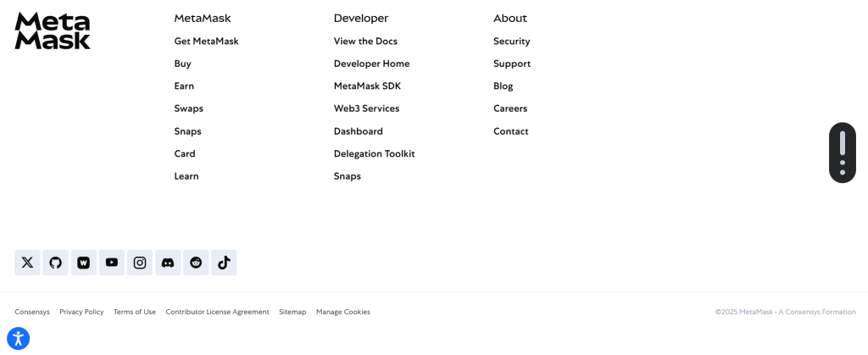Screen dimensions: 868x355
Task: Open the blue accessibility widget icon
Action: point(19,338)
